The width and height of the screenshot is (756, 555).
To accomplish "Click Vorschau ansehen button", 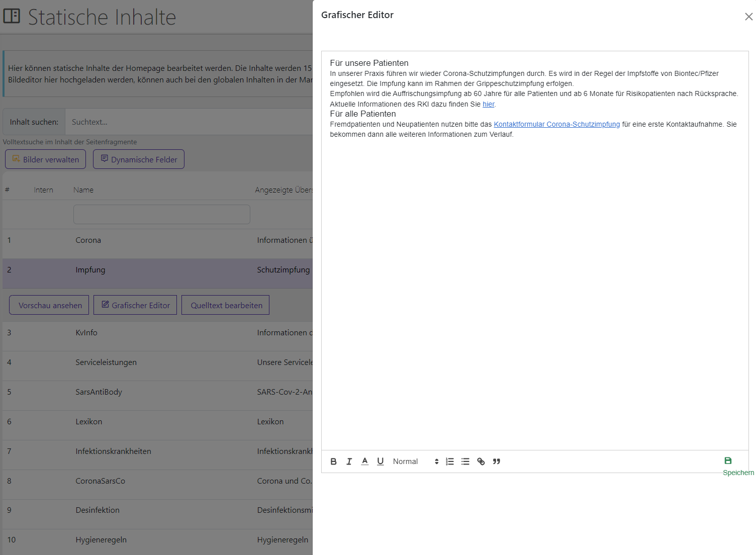I will [50, 305].
